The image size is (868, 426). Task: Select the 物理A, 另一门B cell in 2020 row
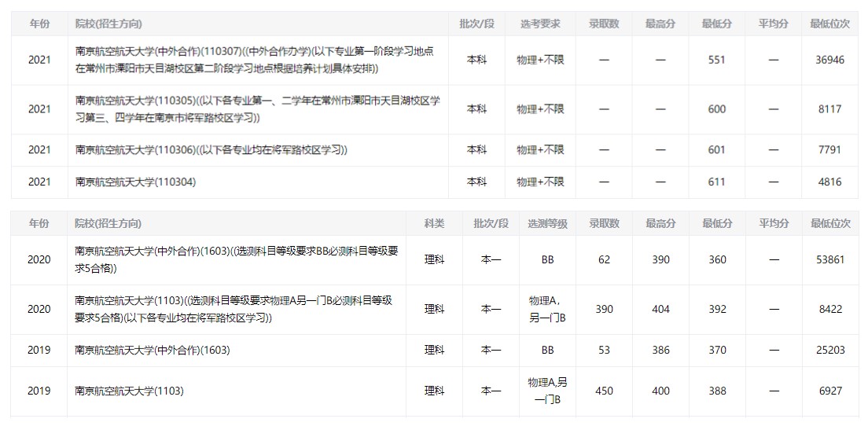point(547,310)
